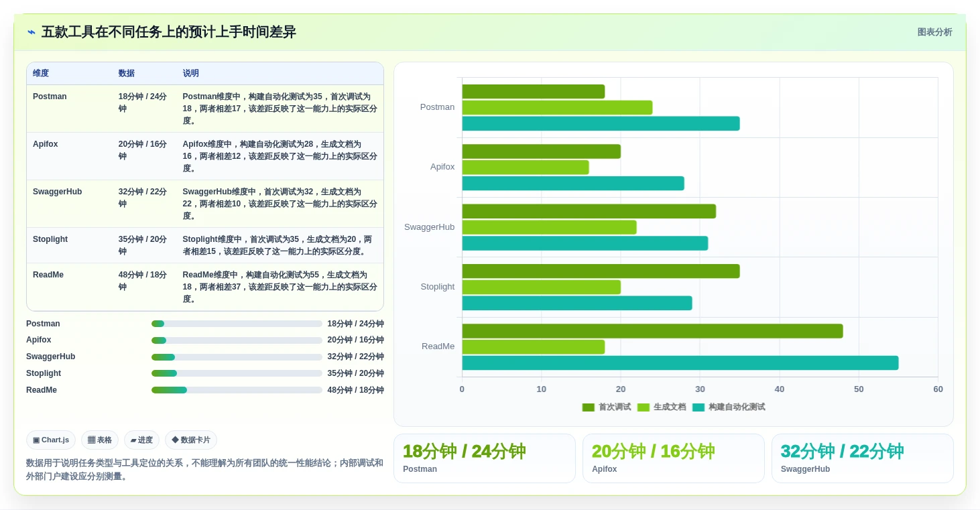Select the Chart.js chip
Image resolution: width=980 pixels, height=510 pixels.
point(51,440)
